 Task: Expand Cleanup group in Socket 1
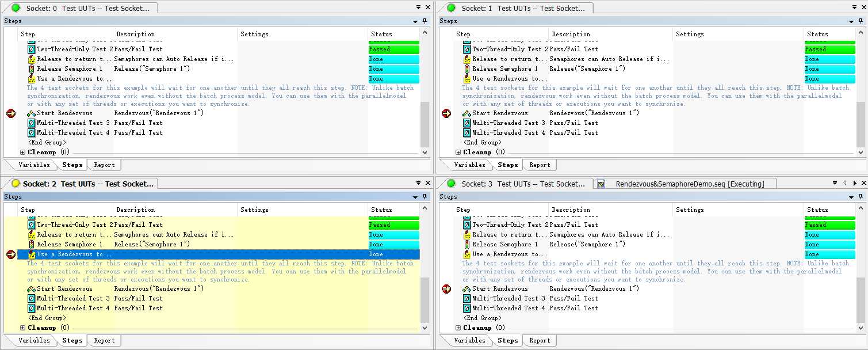click(x=458, y=153)
